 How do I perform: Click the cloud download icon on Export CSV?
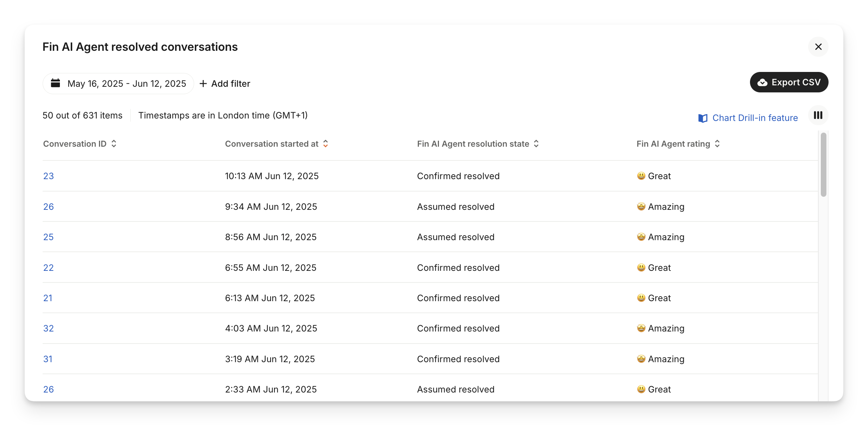tap(762, 83)
